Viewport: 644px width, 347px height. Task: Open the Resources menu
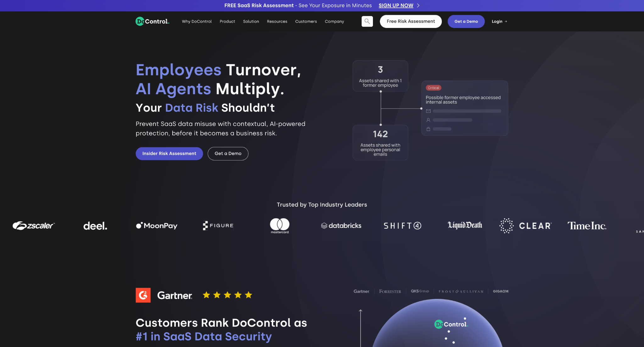(x=277, y=21)
